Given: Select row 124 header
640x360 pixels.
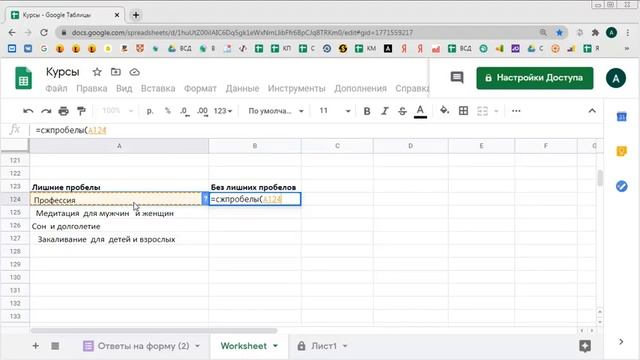Looking at the screenshot, I should pyautogui.click(x=15, y=199).
